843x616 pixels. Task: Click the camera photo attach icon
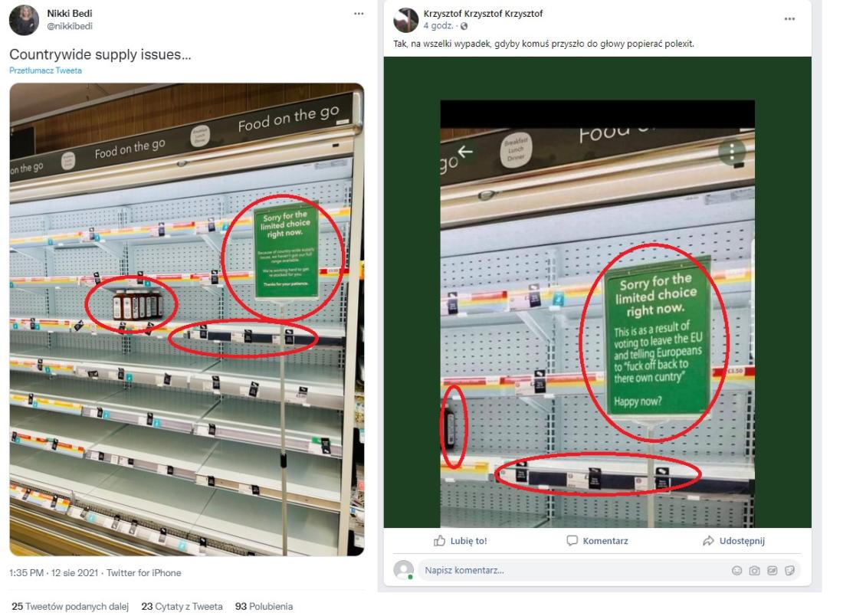[x=755, y=571]
